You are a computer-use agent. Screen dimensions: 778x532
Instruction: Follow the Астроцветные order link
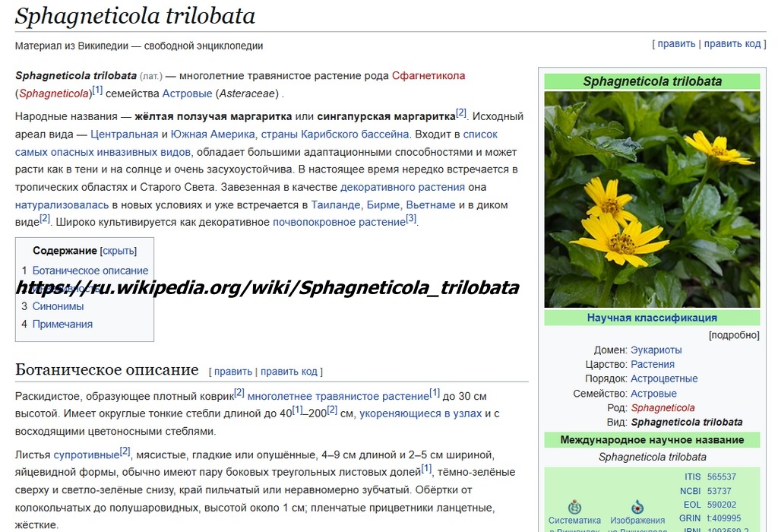[665, 378]
